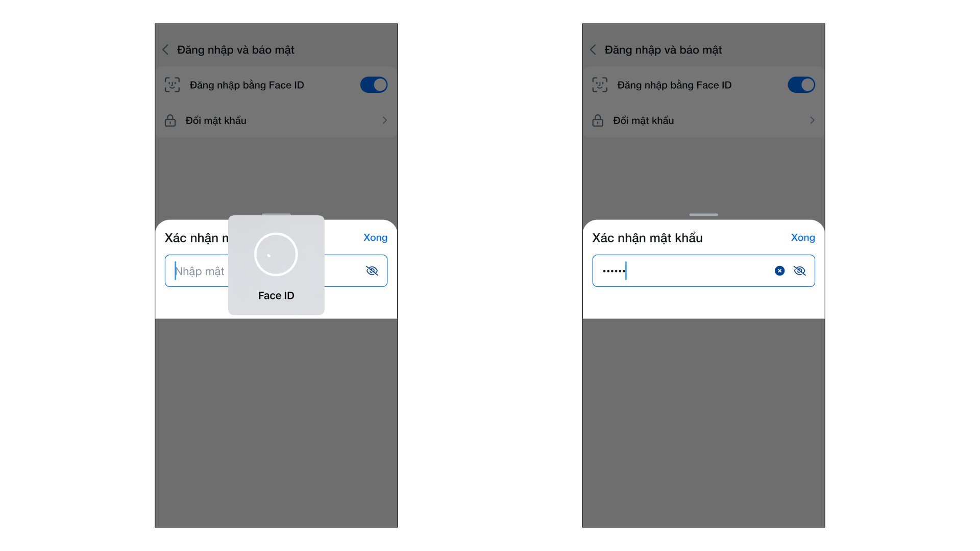Click right sheet's drag handle bar
Screen dimensions: 980x551
point(704,215)
